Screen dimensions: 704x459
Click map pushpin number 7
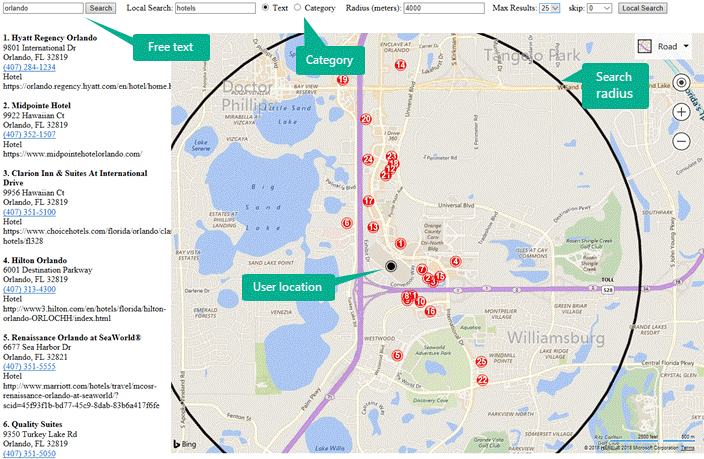click(x=422, y=269)
